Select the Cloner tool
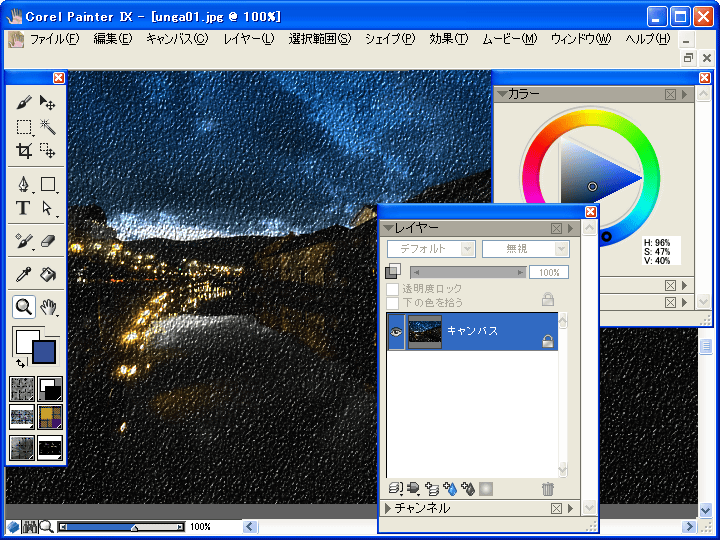720x540 pixels. (24, 241)
